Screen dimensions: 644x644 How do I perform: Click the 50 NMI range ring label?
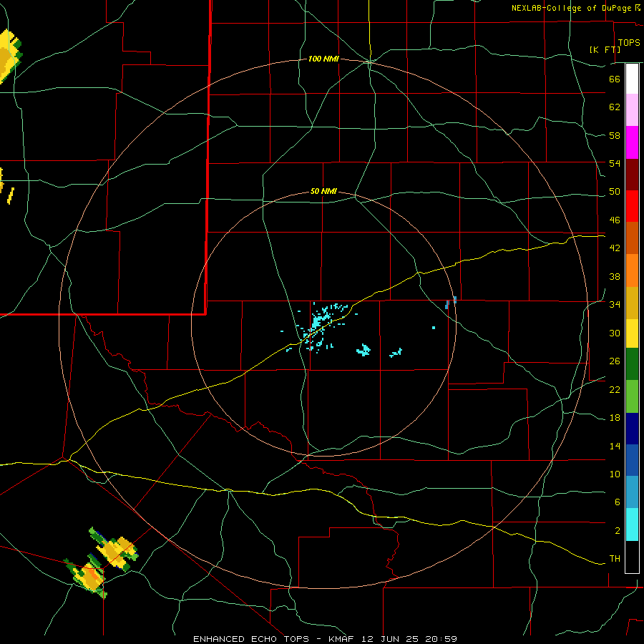pos(323,191)
